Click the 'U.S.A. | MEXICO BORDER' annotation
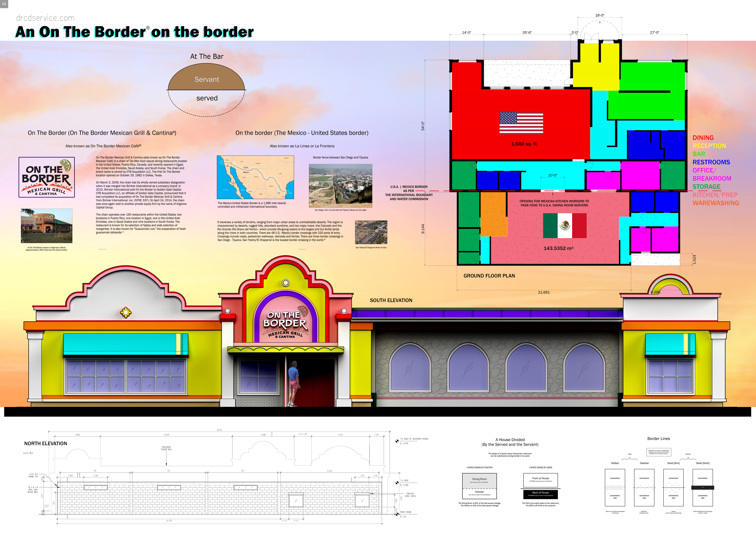 click(x=409, y=193)
